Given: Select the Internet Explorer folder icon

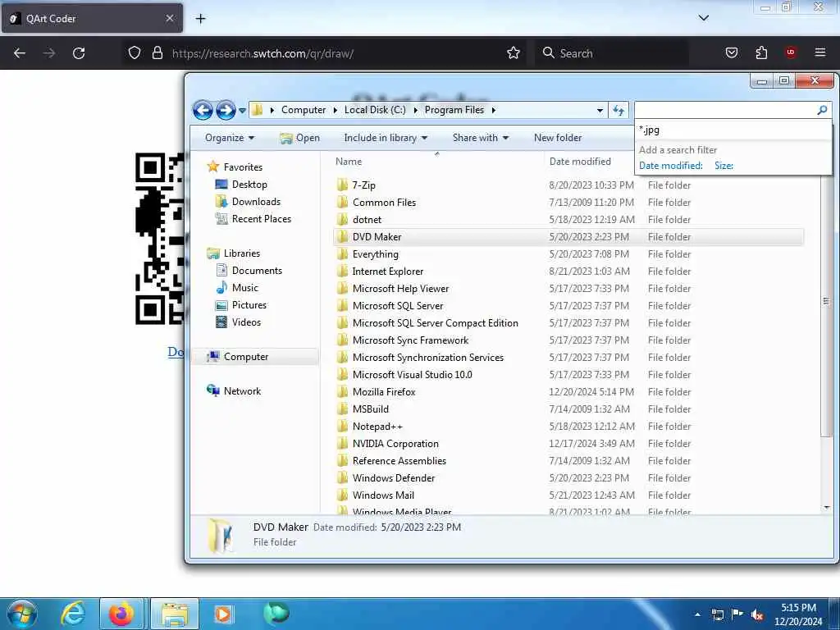Looking at the screenshot, I should point(342,271).
